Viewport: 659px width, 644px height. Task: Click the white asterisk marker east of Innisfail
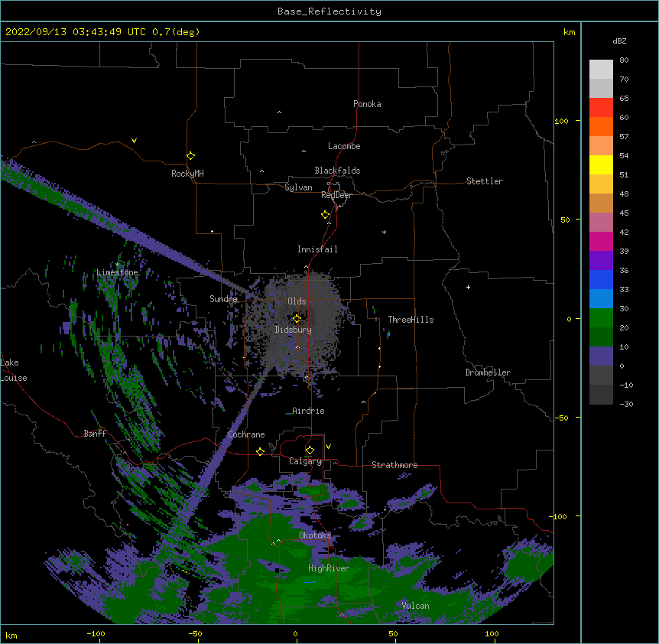(384, 232)
